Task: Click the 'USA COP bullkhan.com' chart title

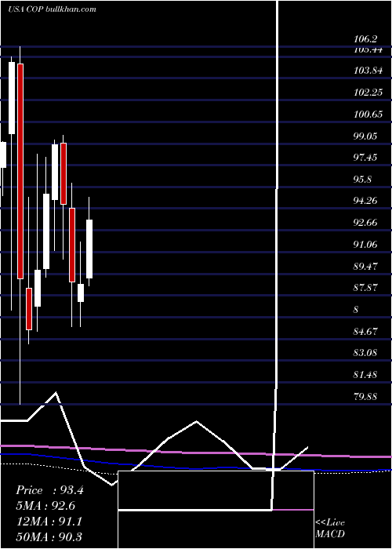Action: [x=53, y=9]
